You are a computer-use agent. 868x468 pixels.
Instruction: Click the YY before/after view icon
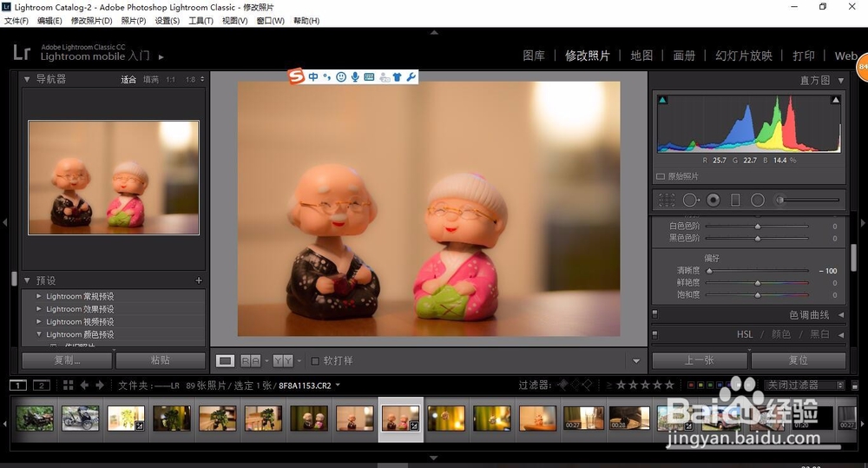click(x=283, y=361)
